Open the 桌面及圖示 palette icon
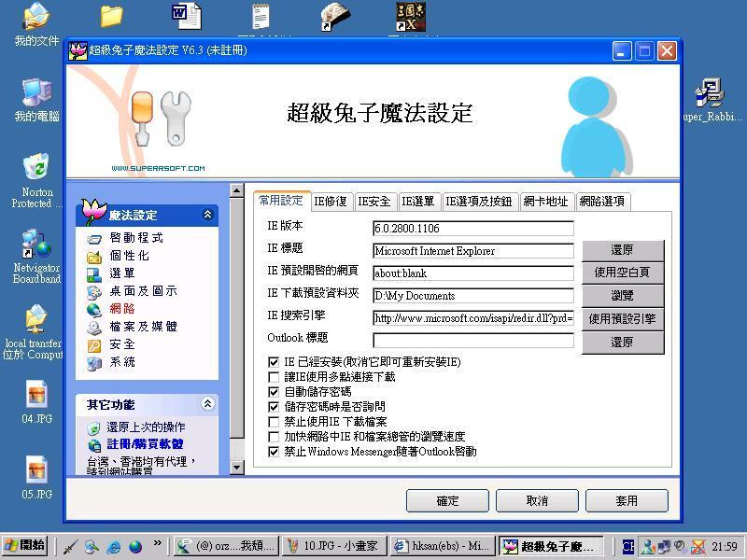Viewport: 747px width, 560px height. 94,292
